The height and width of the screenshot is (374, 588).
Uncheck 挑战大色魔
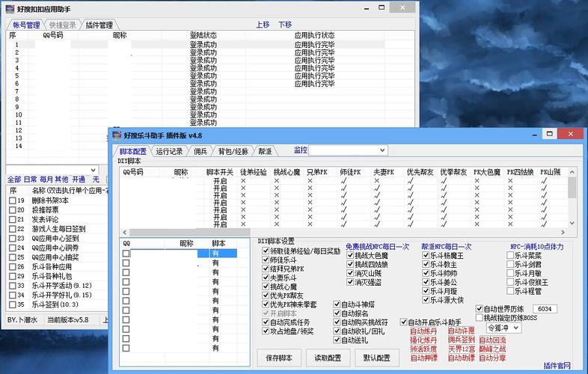[350, 255]
